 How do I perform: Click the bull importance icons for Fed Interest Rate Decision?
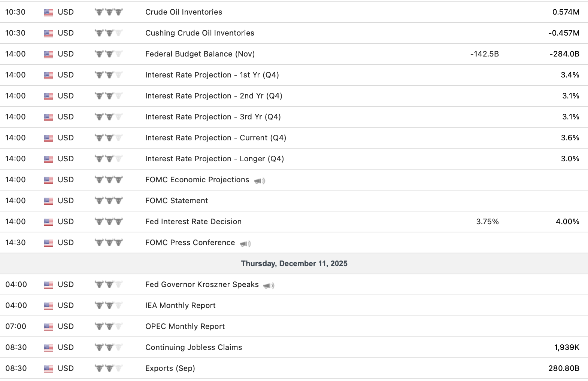point(109,222)
